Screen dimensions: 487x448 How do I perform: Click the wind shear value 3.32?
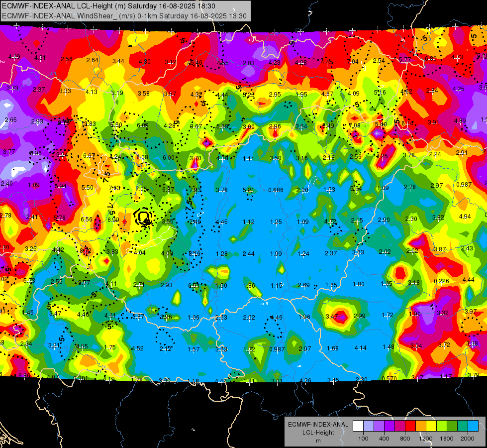pos(443,313)
